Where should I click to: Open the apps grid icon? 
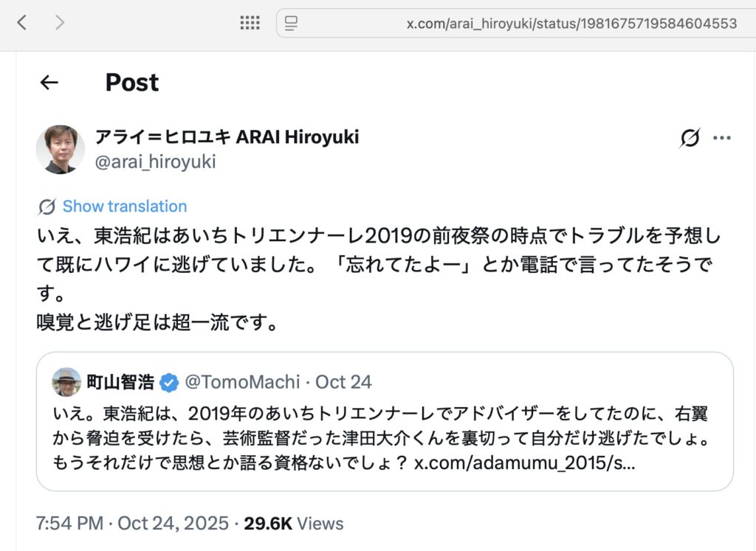(250, 23)
